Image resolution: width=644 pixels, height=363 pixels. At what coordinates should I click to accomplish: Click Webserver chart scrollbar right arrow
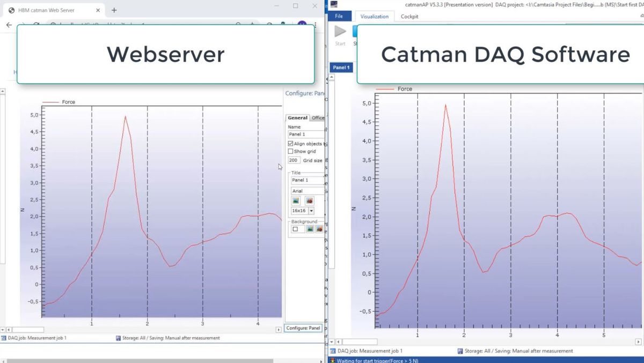[278, 330]
